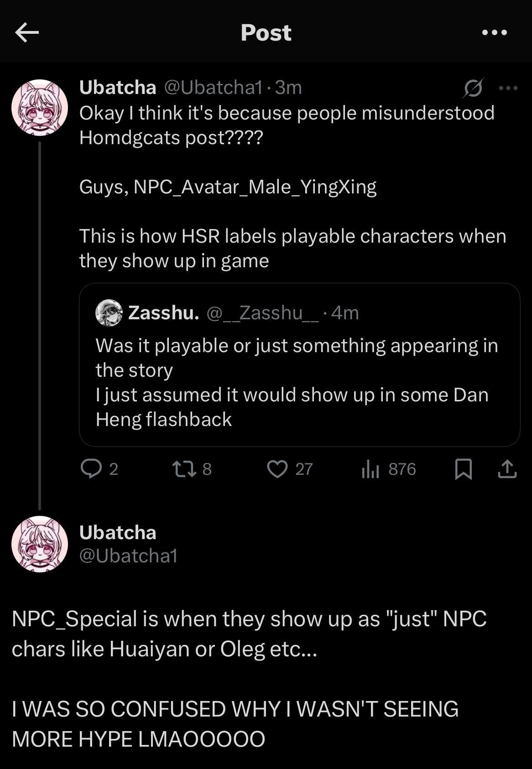Open parent tweet text about Homdgcats post
Viewport: 532px width, 769px height.
point(287,125)
